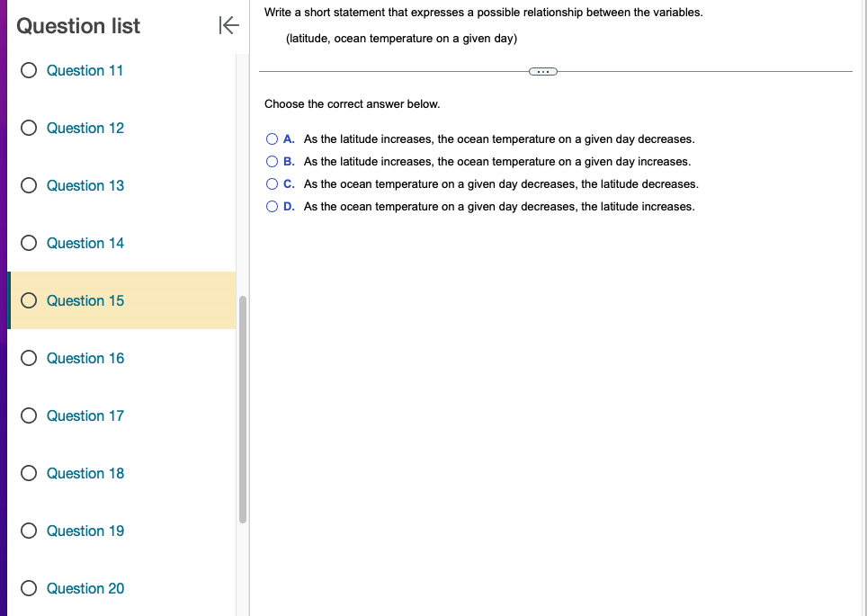867x616 pixels.
Task: Open Question 19
Action: point(85,531)
